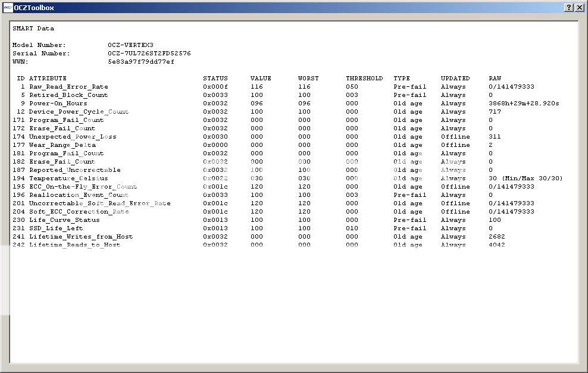The image size is (588, 373).
Task: Open the question mark help button
Action: tap(569, 8)
